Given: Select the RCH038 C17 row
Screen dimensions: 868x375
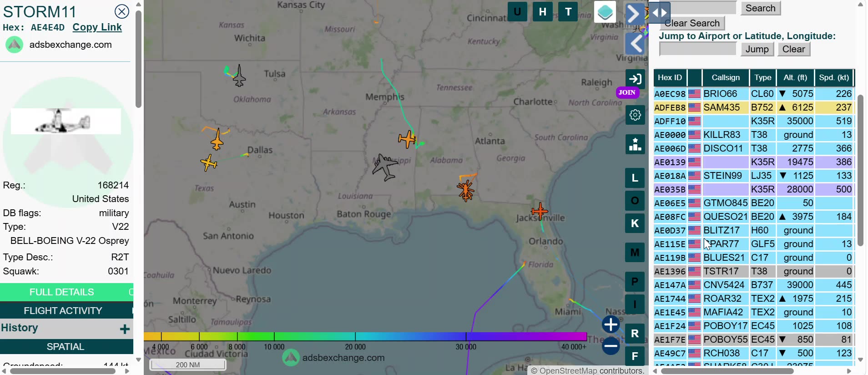Looking at the screenshot, I should point(753,353).
